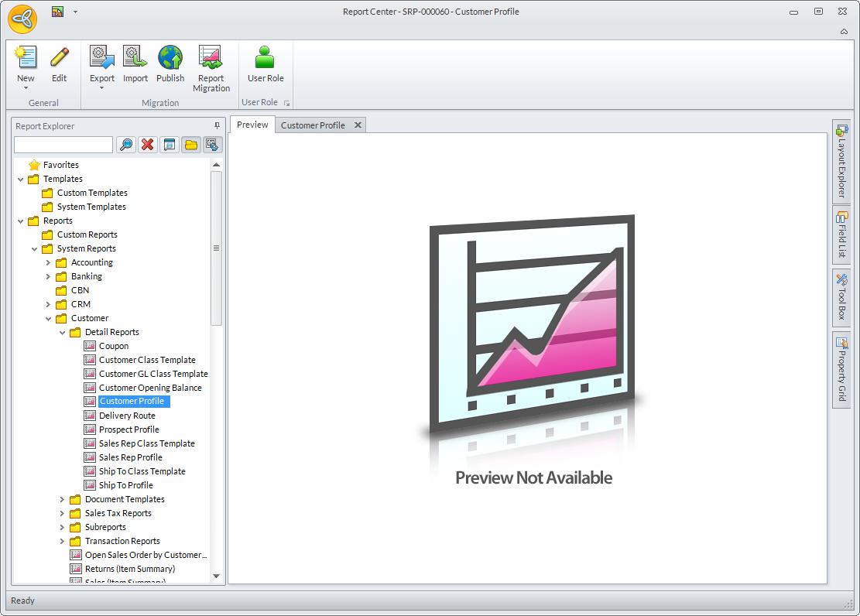The width and height of the screenshot is (860, 616).
Task: Select the Sales Rep Profile report
Action: (x=130, y=457)
